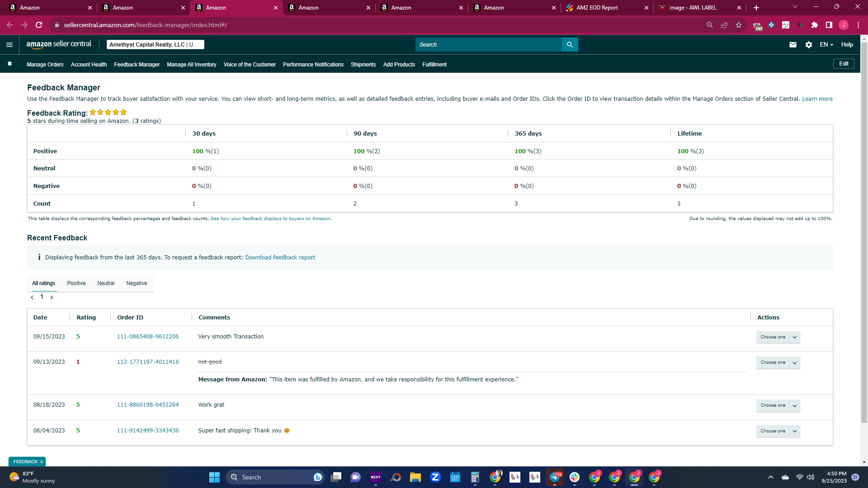Screen dimensions: 868x488
Task: Open the Chrome profile avatar
Action: tap(844, 25)
